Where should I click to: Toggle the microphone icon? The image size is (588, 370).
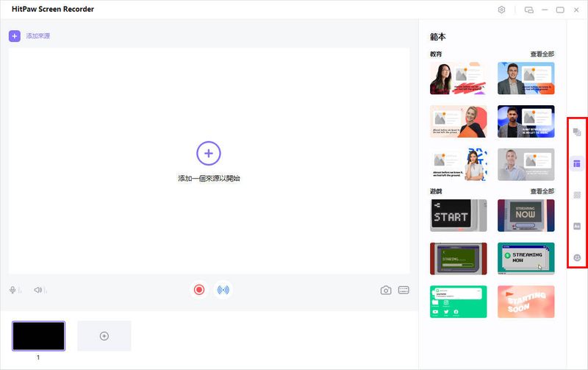[12, 290]
